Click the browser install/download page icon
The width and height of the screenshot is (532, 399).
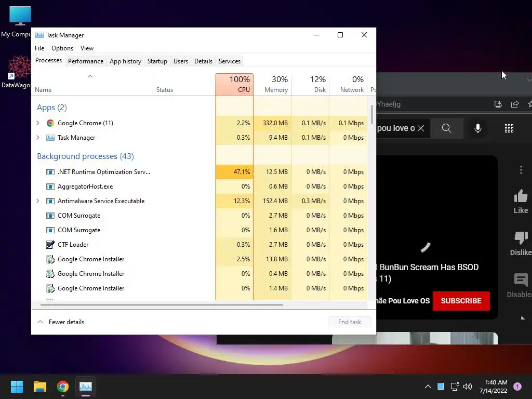point(498,104)
